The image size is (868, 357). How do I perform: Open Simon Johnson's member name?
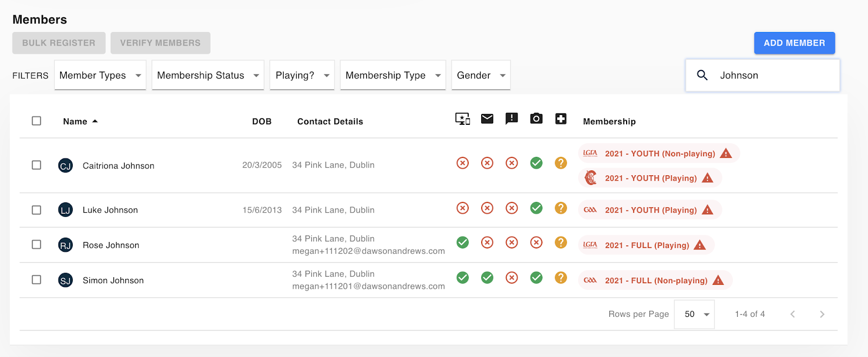[x=113, y=280]
